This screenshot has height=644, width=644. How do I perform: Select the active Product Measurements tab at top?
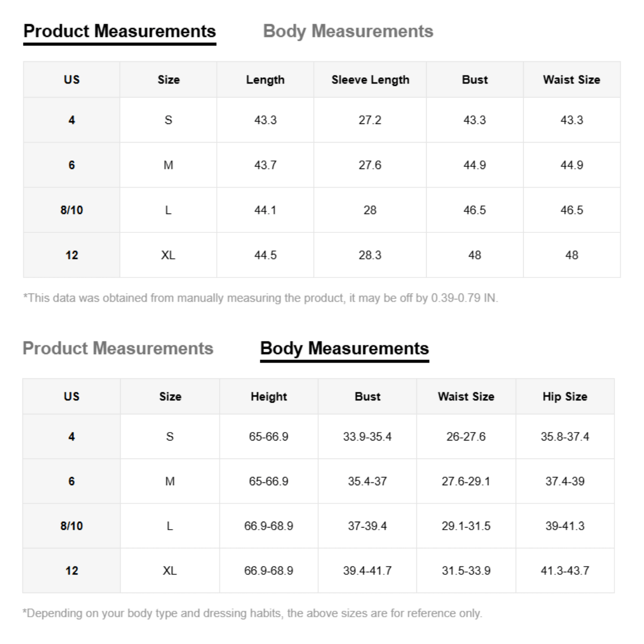120,31
